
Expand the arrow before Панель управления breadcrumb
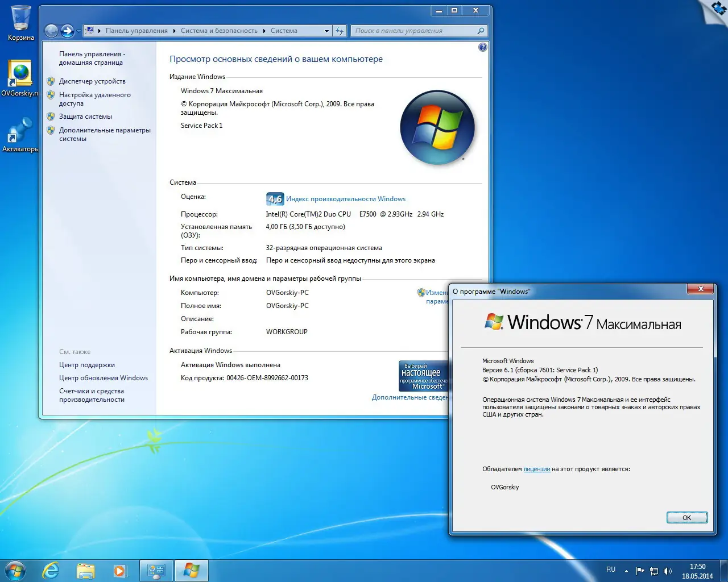[x=100, y=31]
